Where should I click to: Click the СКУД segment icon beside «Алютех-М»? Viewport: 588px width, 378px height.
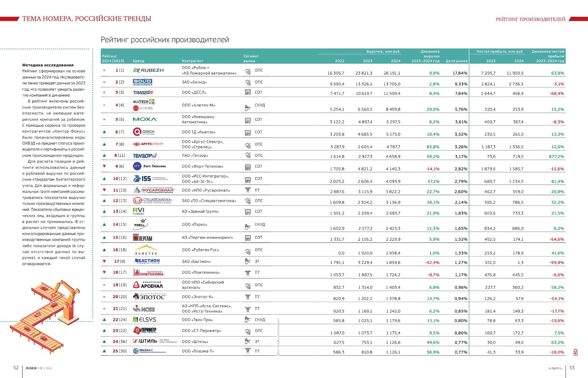pos(248,107)
